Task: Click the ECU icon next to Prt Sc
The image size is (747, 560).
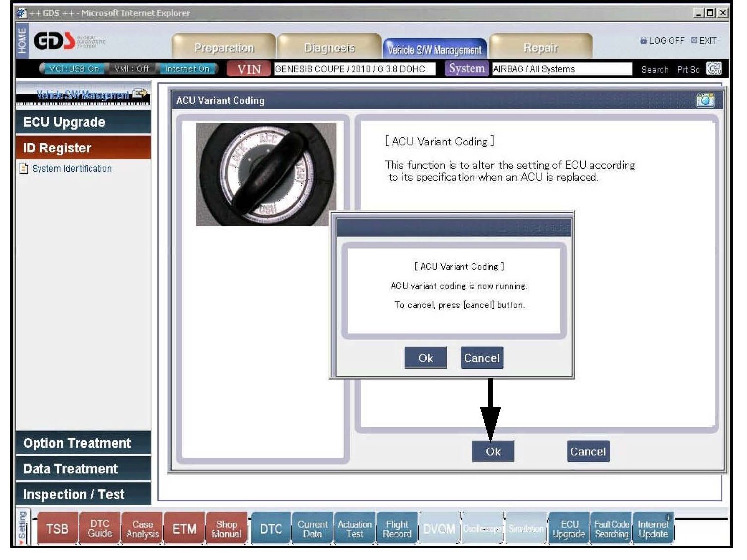Action: (x=713, y=69)
